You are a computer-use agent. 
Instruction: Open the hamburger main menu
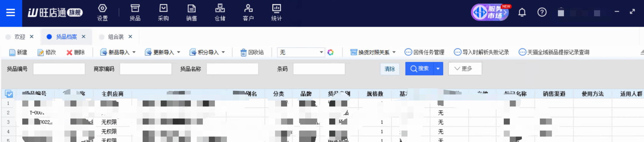[11, 13]
